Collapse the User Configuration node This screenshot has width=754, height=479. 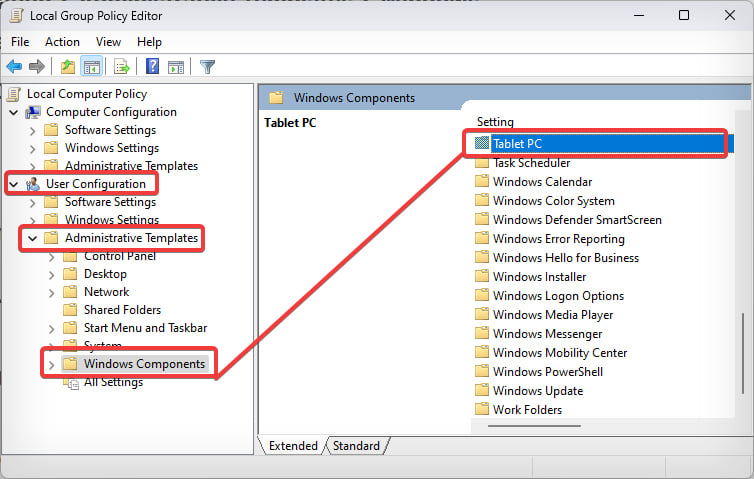pyautogui.click(x=14, y=184)
